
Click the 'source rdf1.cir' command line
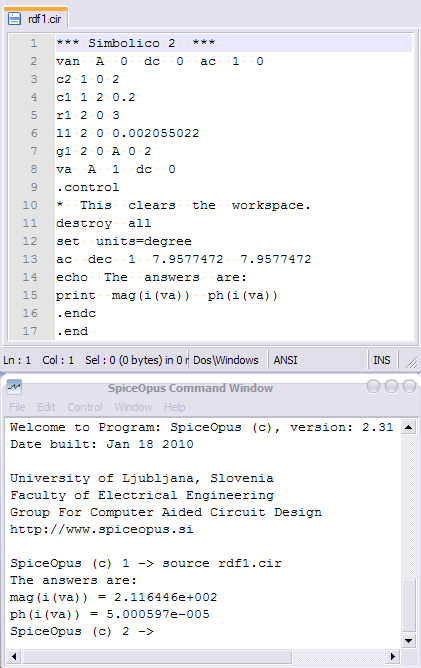pos(222,563)
